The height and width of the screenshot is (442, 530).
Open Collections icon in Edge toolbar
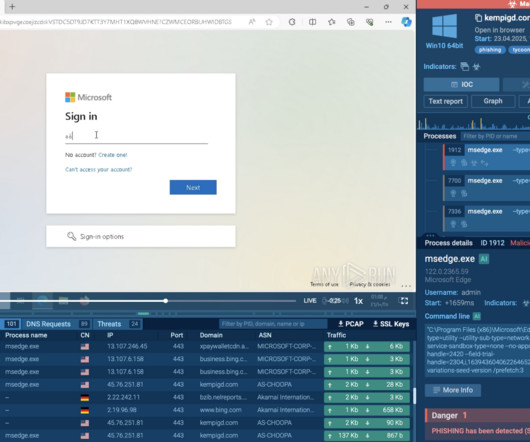tap(351, 22)
